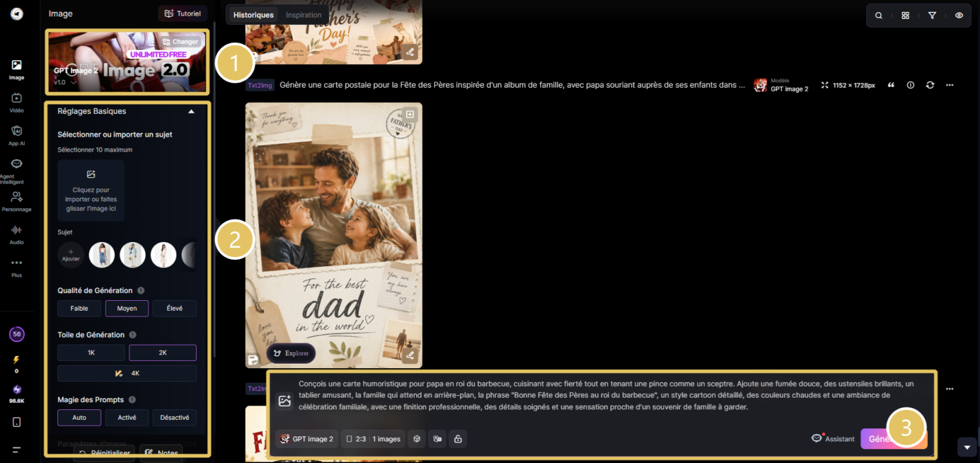
Task: Select the second subject thumbnail
Action: click(133, 255)
